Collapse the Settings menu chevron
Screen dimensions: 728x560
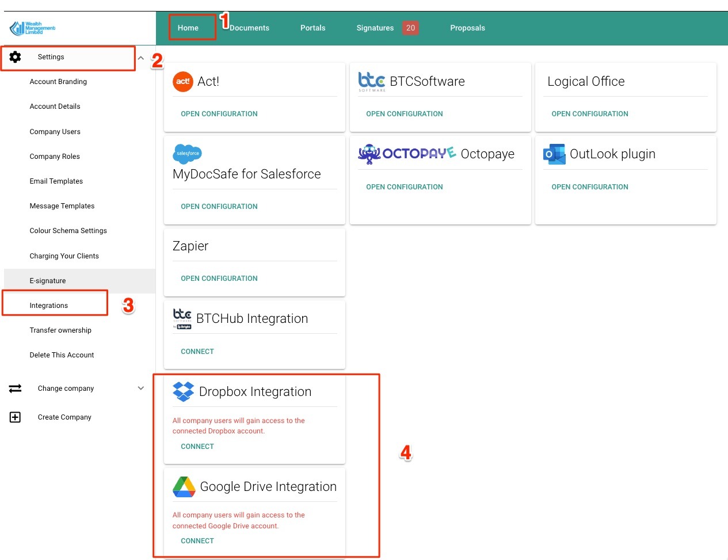pos(141,58)
